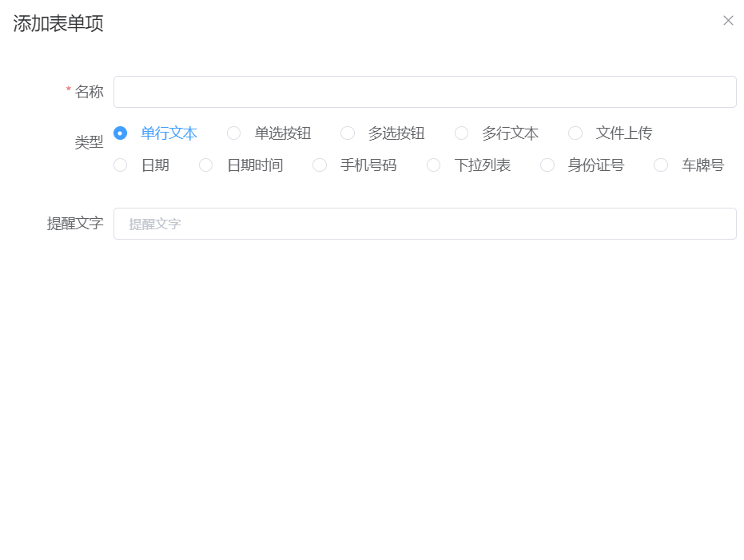Pick the 多选按钮 type option
Image resolution: width=744 pixels, height=560 pixels.
[348, 133]
